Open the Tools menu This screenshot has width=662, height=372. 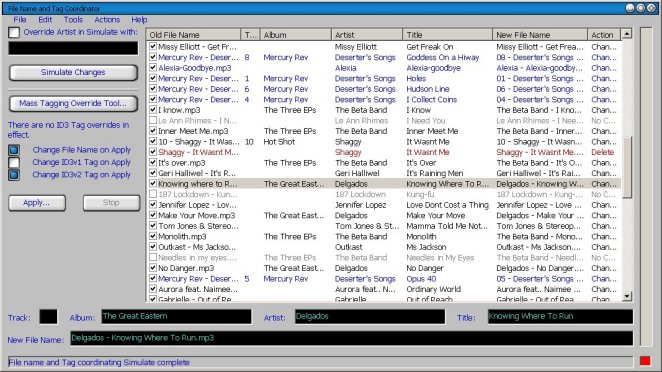[73, 19]
